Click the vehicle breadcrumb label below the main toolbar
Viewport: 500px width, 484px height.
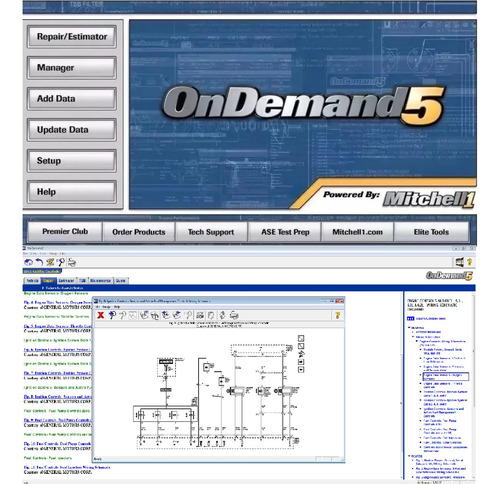(x=42, y=271)
